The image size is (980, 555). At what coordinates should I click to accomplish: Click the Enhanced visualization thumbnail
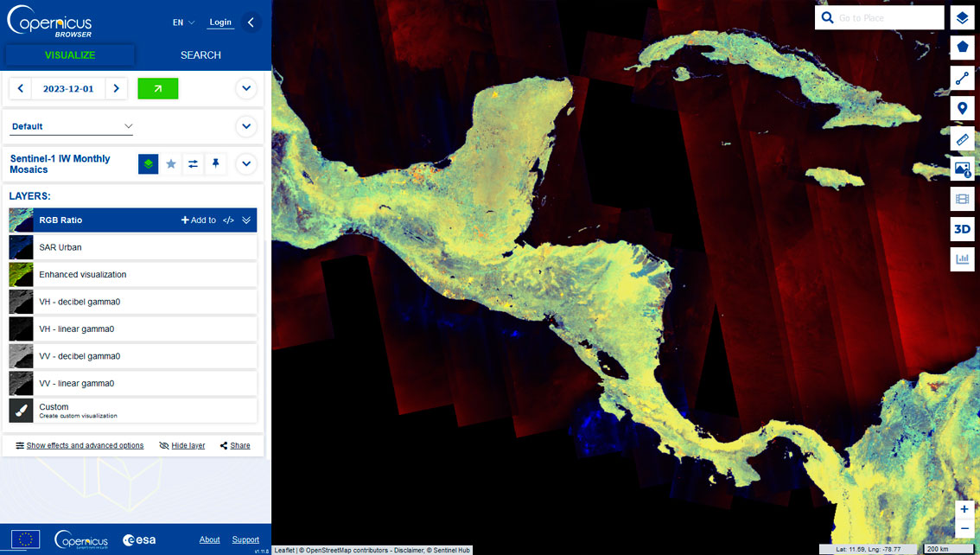coord(22,274)
